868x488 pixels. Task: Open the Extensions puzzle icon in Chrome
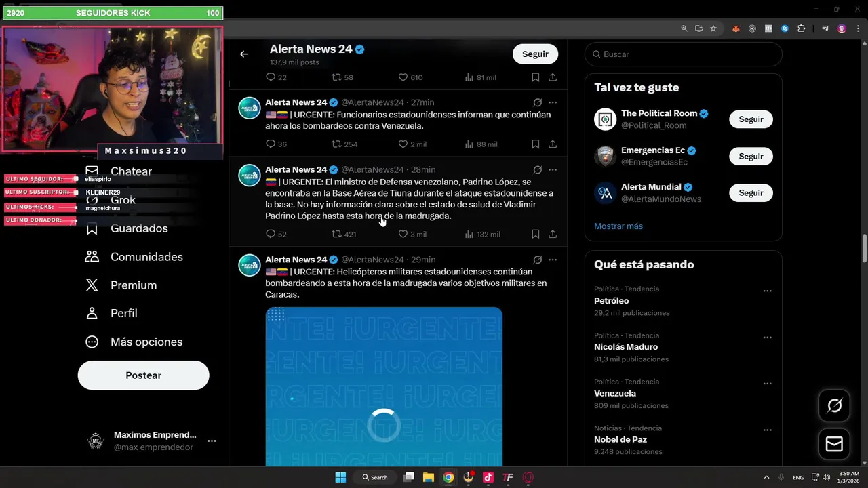[x=802, y=28]
